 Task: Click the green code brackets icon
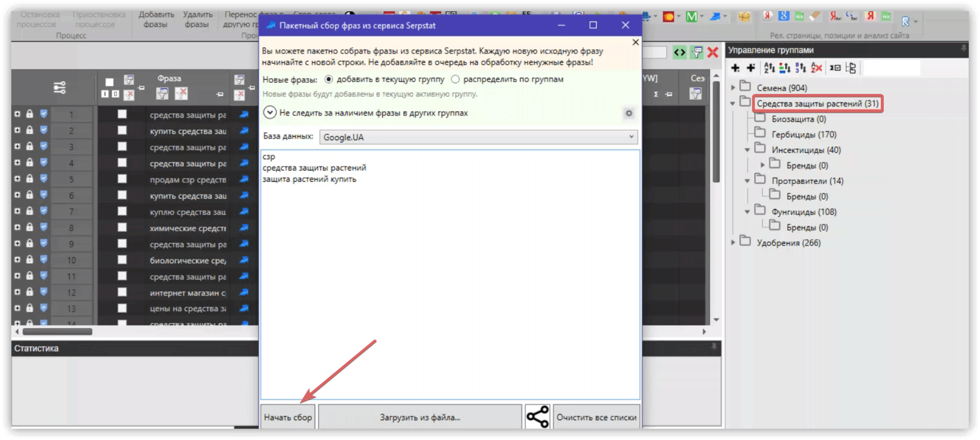680,53
